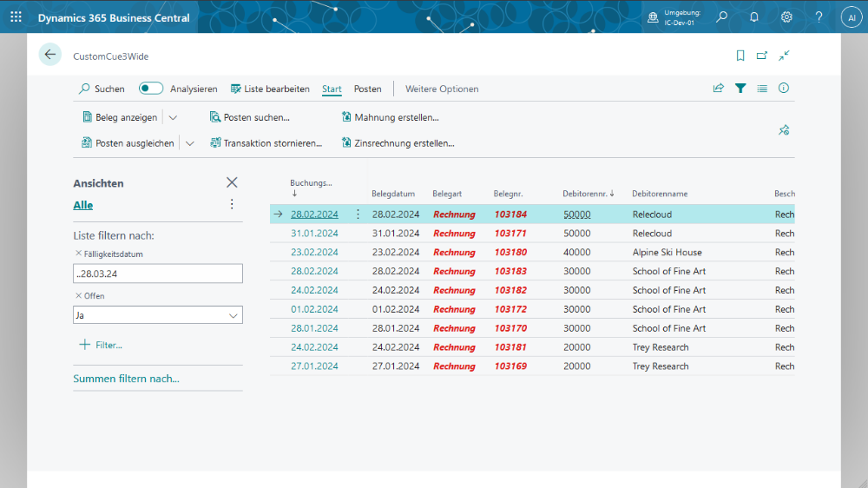Click Relecloud in row 103171
The image size is (868, 488).
[652, 234]
